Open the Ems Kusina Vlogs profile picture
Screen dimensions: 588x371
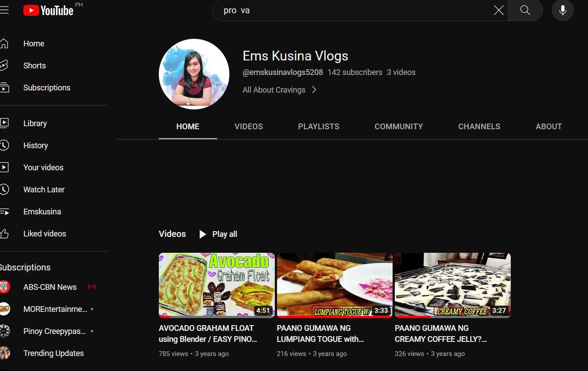[x=194, y=74]
